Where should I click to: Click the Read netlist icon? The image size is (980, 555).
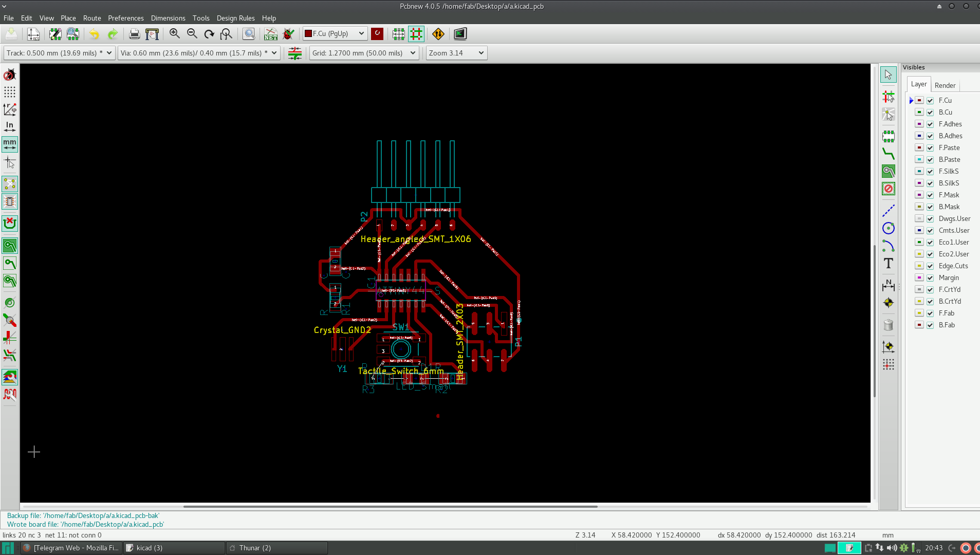point(271,34)
